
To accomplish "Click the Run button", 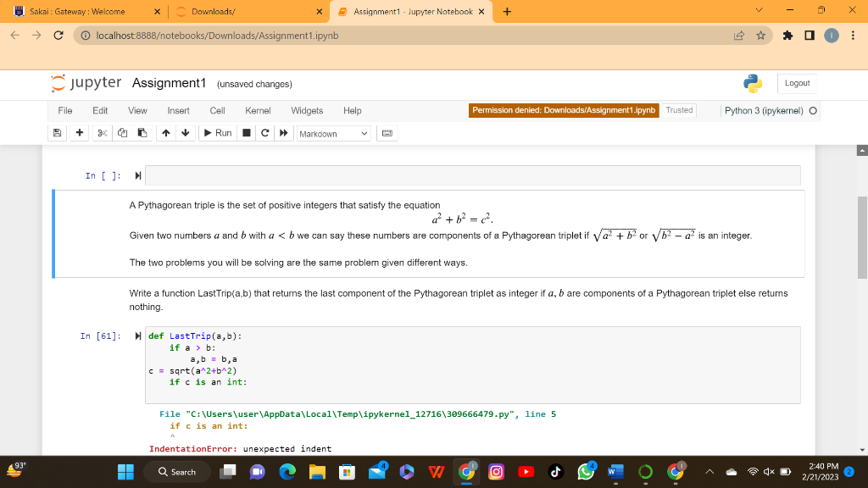I will pos(217,133).
